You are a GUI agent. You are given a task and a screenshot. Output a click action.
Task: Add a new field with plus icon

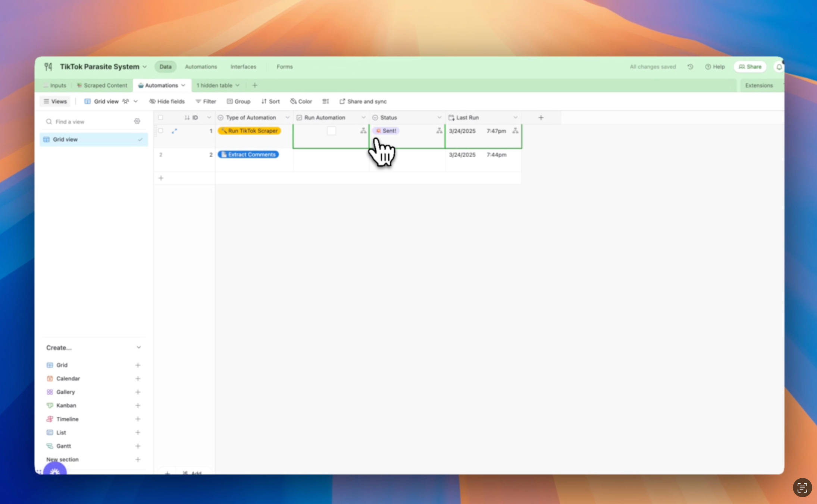pyautogui.click(x=541, y=117)
